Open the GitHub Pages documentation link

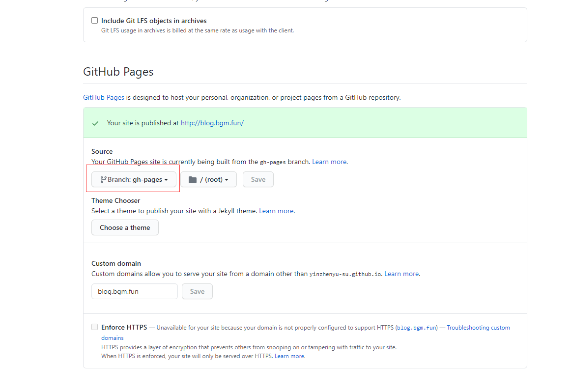tap(103, 98)
